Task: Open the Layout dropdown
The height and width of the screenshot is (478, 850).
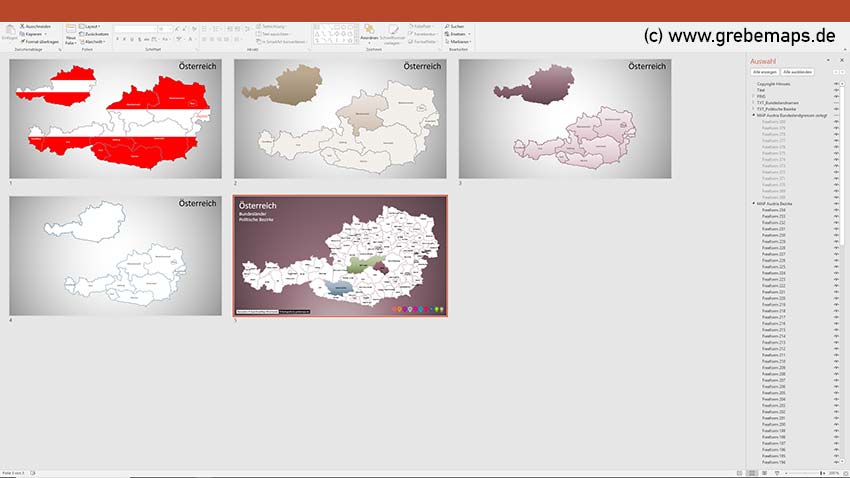Action: point(92,26)
